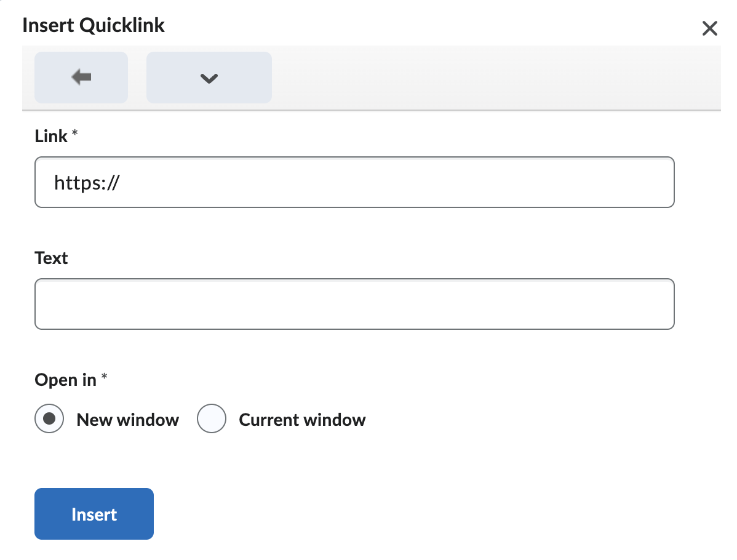Click the back arrow icon
Viewport: 737px width, 560px height.
tap(81, 78)
